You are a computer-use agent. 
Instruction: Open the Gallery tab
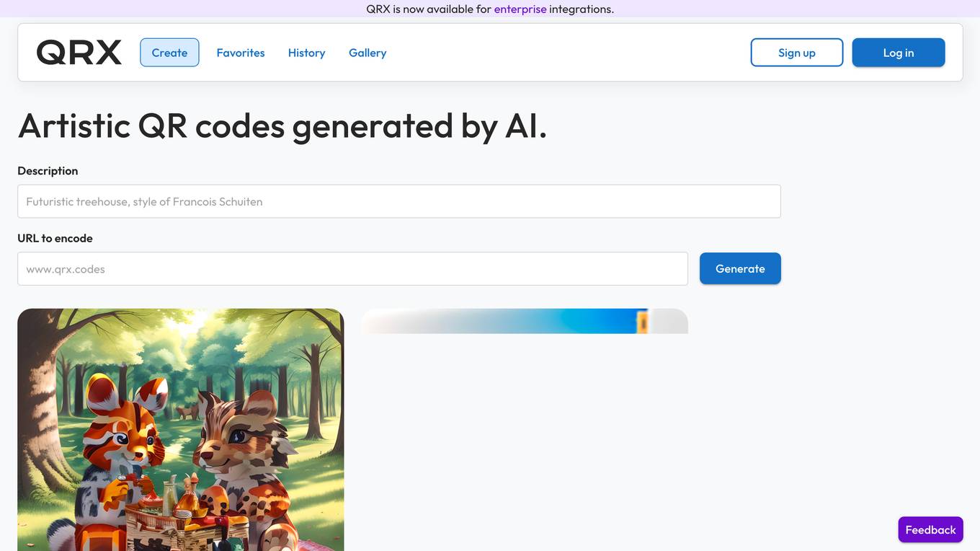coord(367,53)
